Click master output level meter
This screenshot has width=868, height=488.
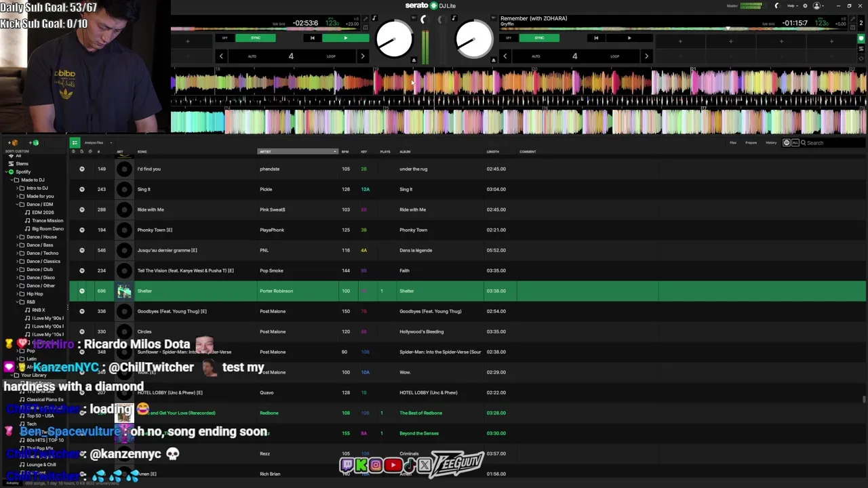751,5
